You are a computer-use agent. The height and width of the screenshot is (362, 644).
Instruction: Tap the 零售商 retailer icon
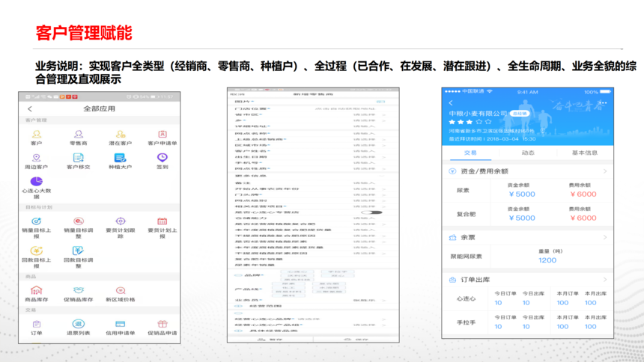point(78,135)
